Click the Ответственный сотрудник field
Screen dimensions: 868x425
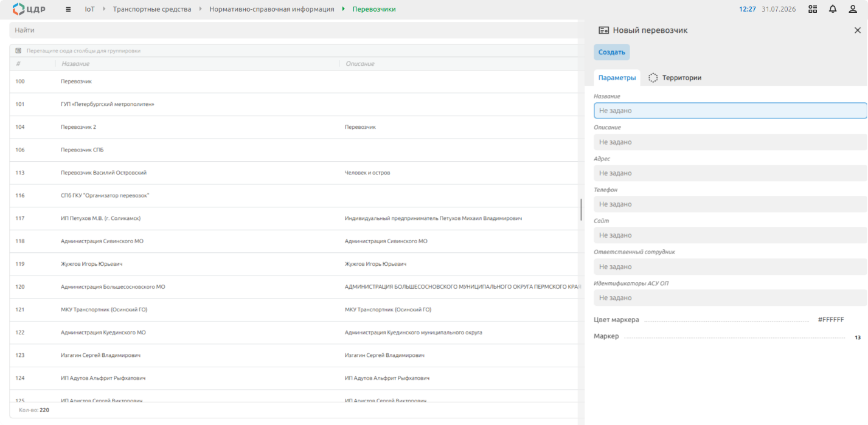(730, 266)
